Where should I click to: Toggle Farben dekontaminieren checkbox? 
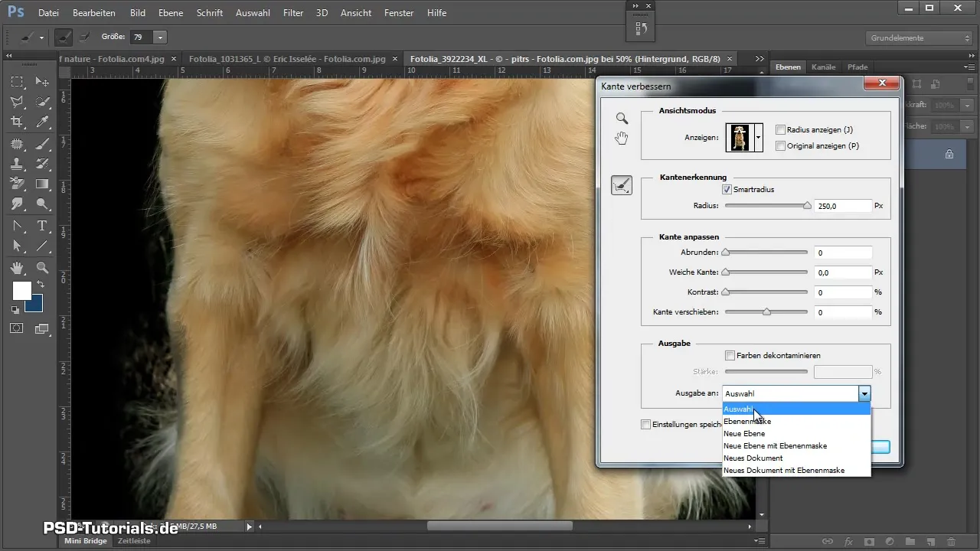pyautogui.click(x=730, y=355)
